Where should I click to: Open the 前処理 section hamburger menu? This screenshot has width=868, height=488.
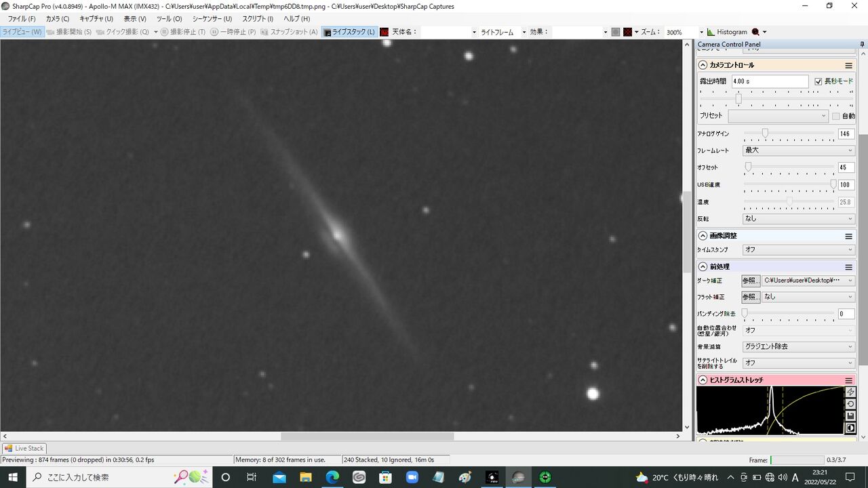(x=848, y=267)
